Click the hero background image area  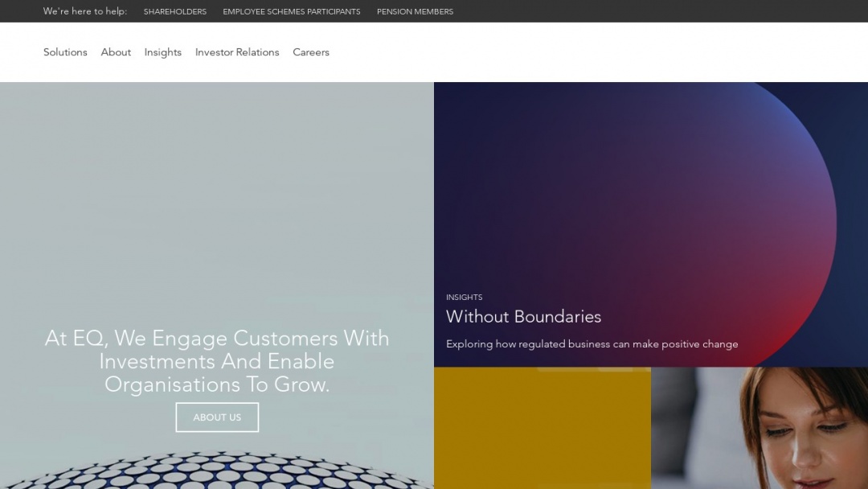point(217,201)
